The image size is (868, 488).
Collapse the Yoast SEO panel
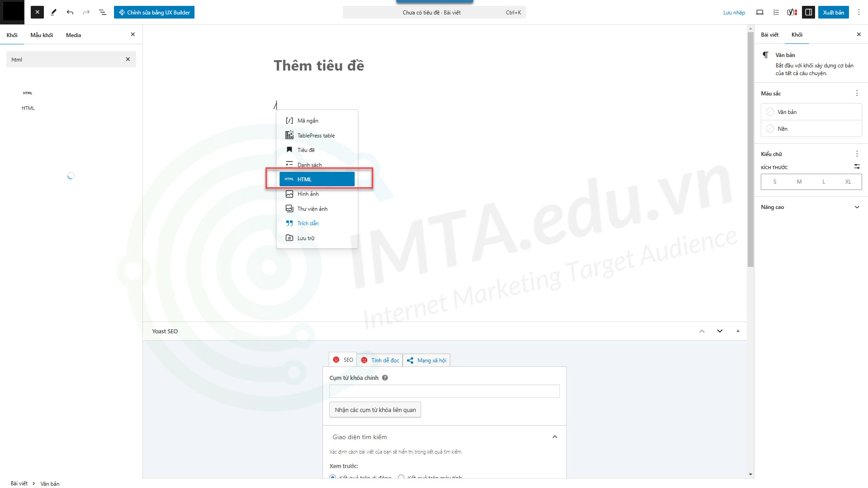pos(738,331)
